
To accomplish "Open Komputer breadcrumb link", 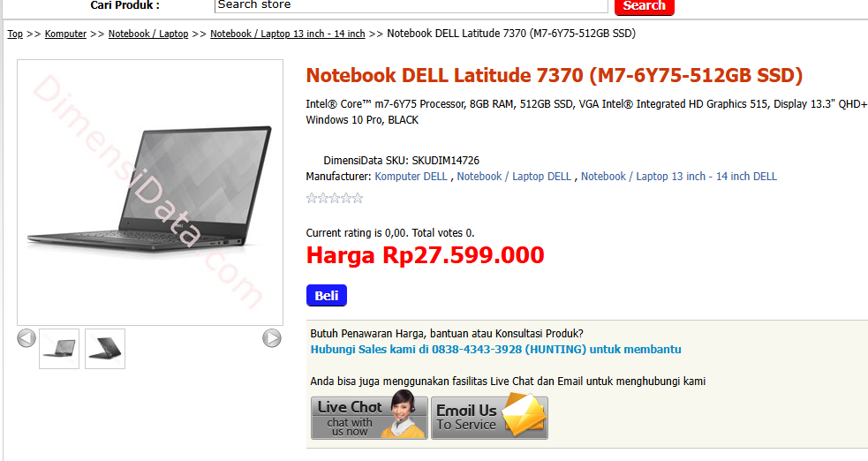I will point(65,34).
